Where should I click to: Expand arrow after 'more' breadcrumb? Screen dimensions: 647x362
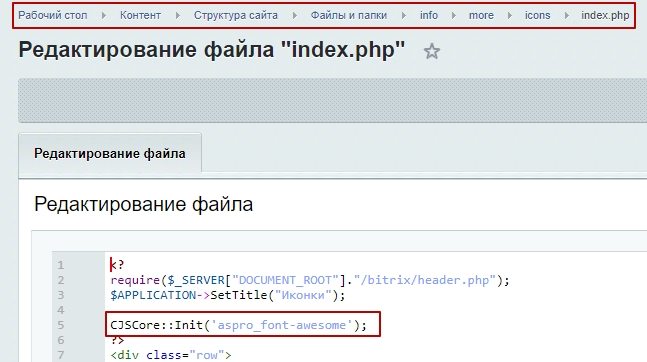tap(510, 16)
